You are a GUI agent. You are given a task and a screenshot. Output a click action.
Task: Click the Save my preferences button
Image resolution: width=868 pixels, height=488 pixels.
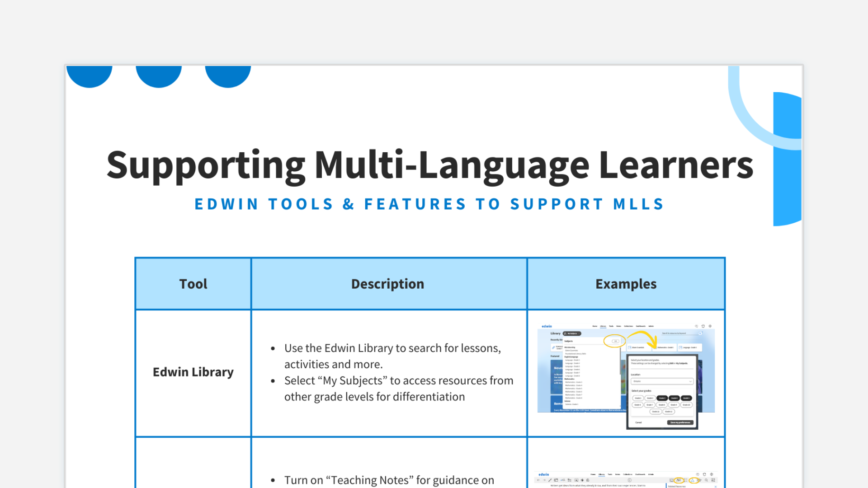click(x=680, y=422)
